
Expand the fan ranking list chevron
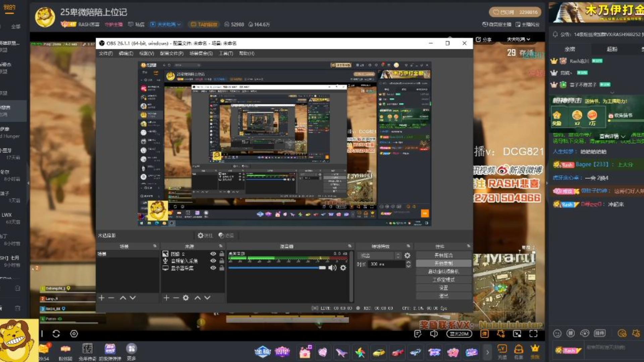pyautogui.click(x=612, y=92)
